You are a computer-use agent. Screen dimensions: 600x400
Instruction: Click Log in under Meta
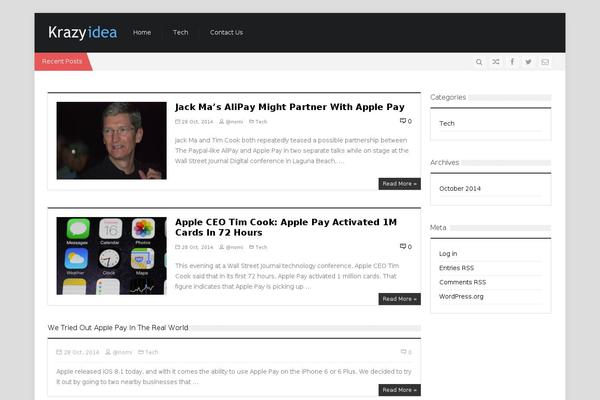(448, 254)
